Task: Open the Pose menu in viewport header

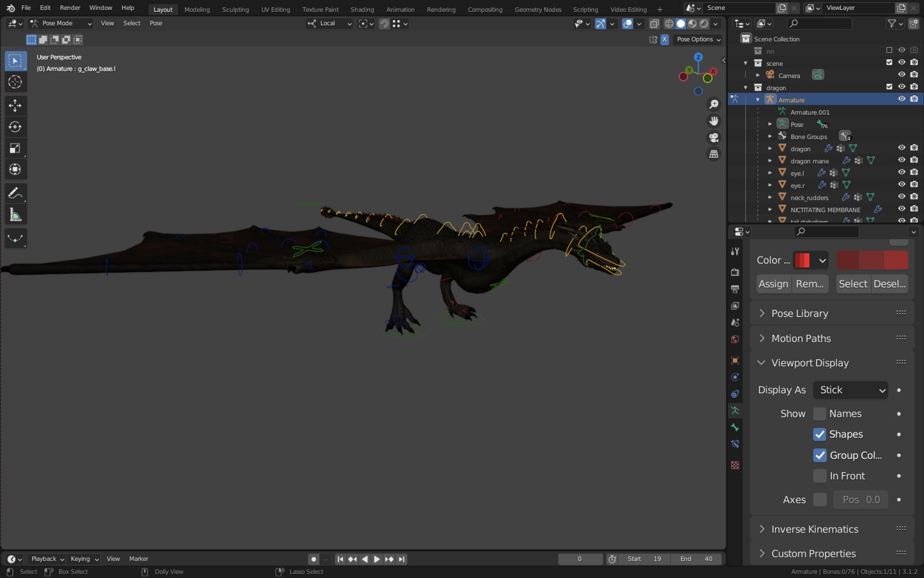Action: (156, 24)
